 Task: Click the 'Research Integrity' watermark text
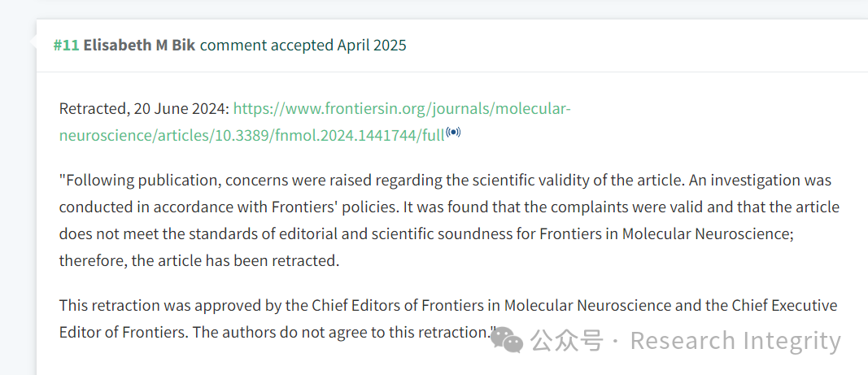click(735, 341)
